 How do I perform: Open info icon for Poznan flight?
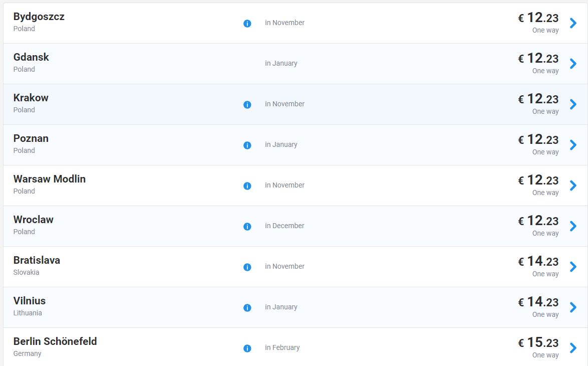tap(247, 145)
